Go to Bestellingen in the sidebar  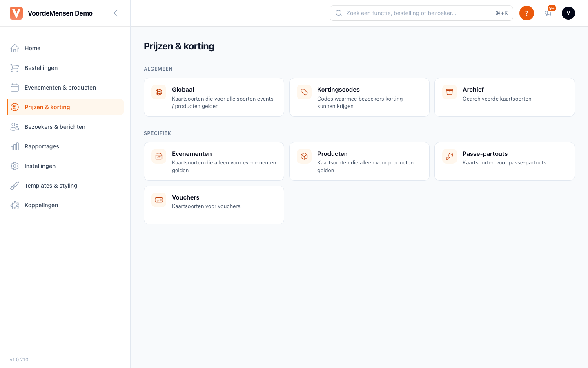[65, 68]
